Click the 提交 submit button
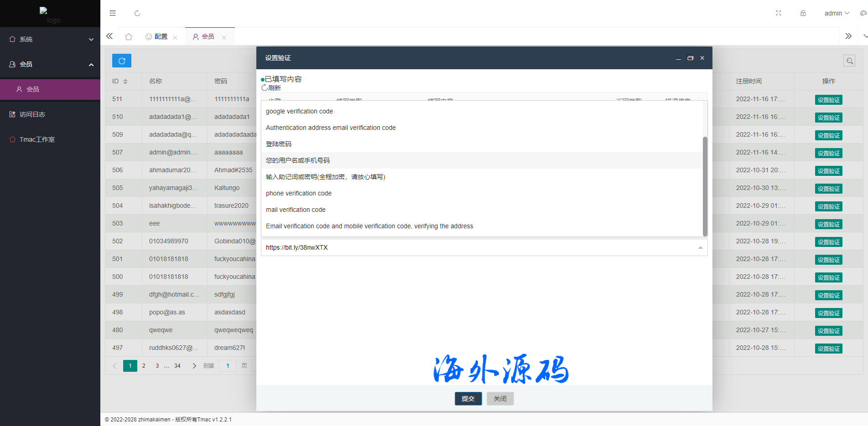 pos(468,399)
